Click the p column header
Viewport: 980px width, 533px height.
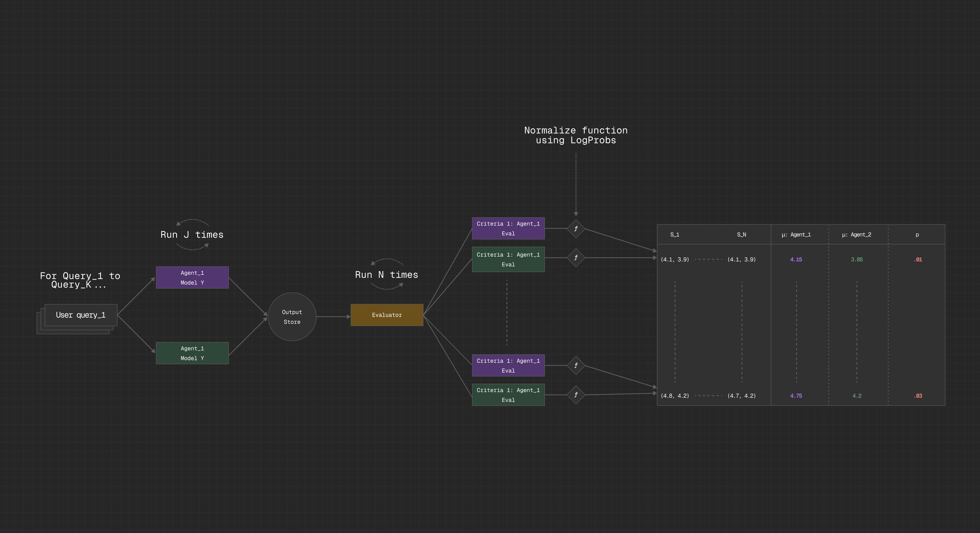917,235
